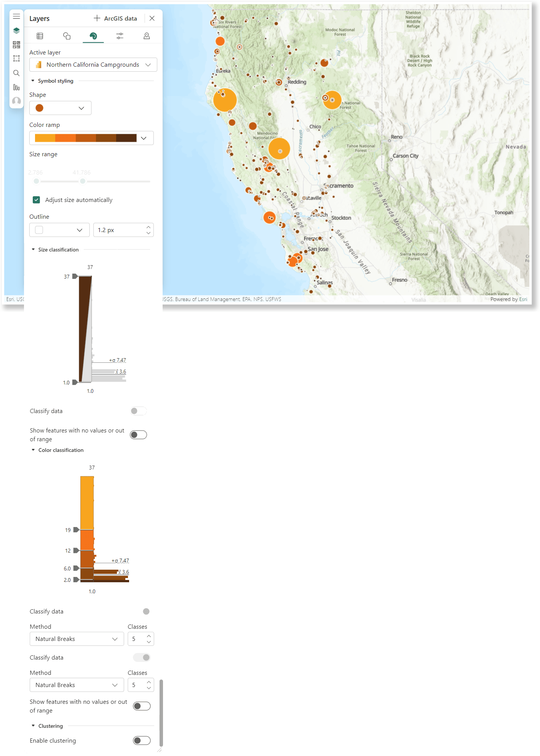Click the Stockton label on map

[341, 218]
